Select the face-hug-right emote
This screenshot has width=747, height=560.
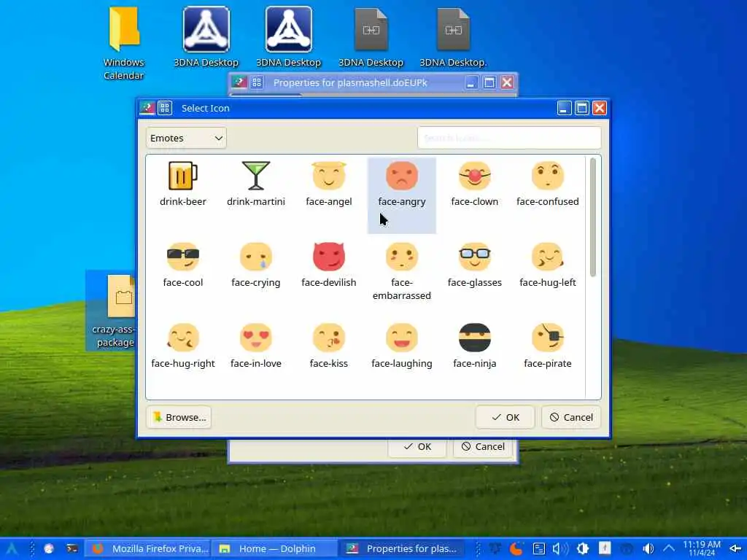click(x=183, y=346)
